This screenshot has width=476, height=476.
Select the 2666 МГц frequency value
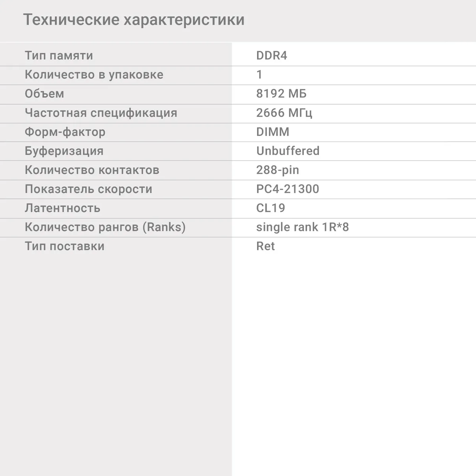pos(284,113)
